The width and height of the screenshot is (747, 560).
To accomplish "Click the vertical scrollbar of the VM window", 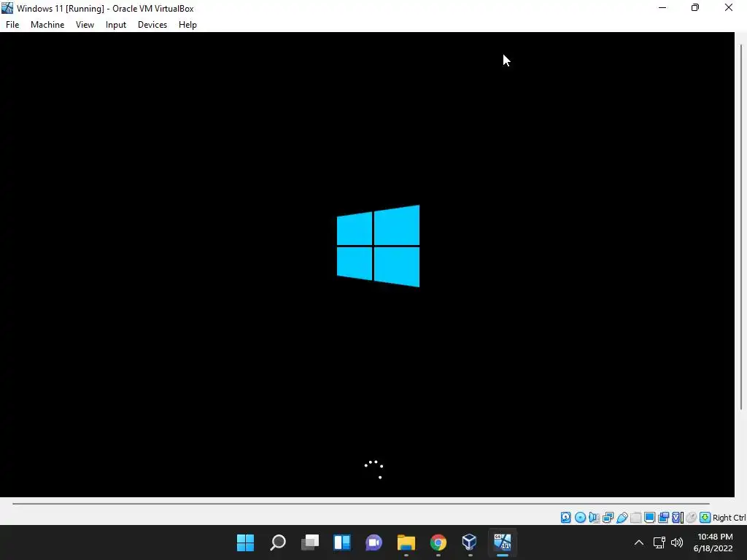I will [741, 227].
